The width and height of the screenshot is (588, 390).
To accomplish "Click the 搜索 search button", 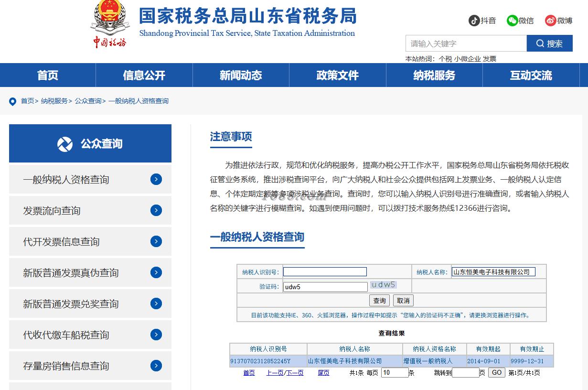I will pyautogui.click(x=549, y=43).
